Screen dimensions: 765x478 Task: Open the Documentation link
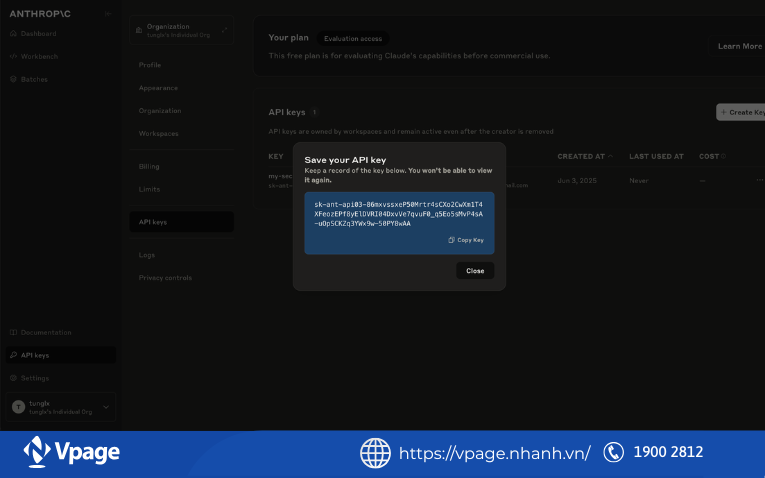[x=46, y=332]
